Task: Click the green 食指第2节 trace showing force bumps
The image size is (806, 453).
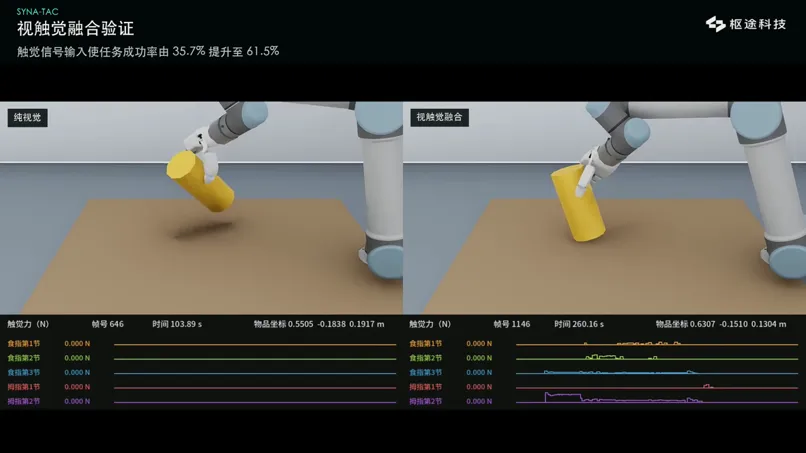Action: coord(656,357)
